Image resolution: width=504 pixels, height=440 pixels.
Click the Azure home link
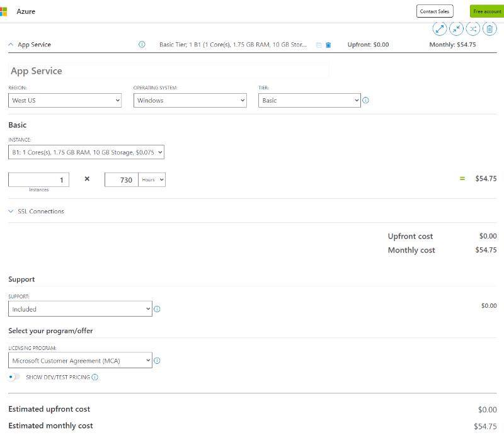pos(26,11)
